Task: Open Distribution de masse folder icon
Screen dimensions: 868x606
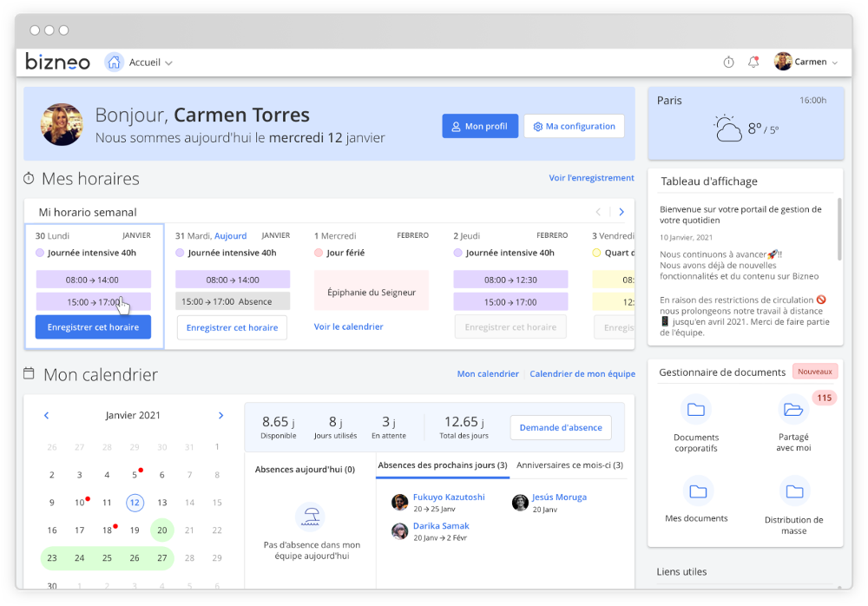Action: click(794, 491)
